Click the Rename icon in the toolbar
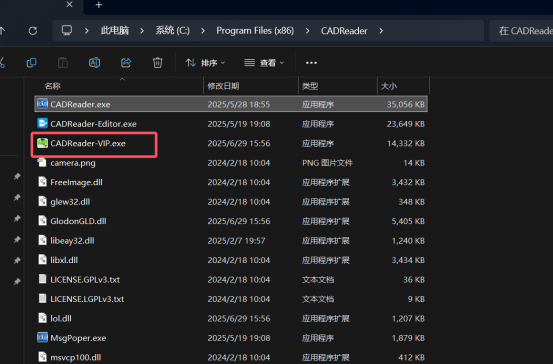Viewport: 553px width, 364px height. tap(94, 63)
